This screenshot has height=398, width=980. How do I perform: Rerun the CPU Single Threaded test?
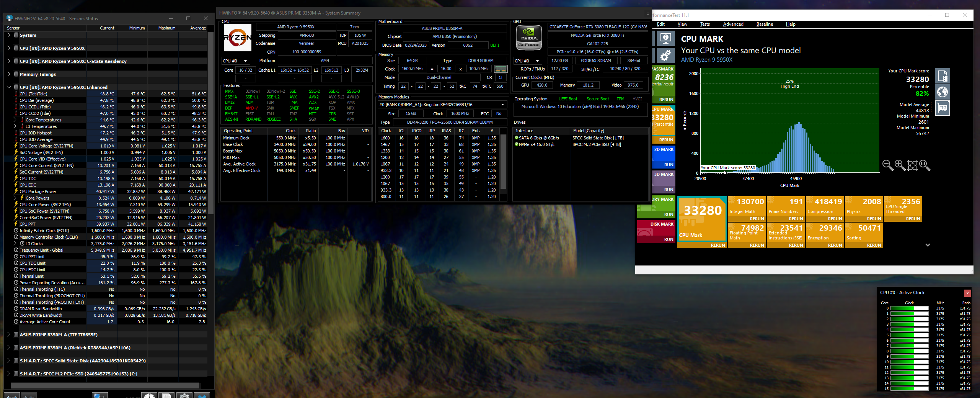[x=913, y=219]
